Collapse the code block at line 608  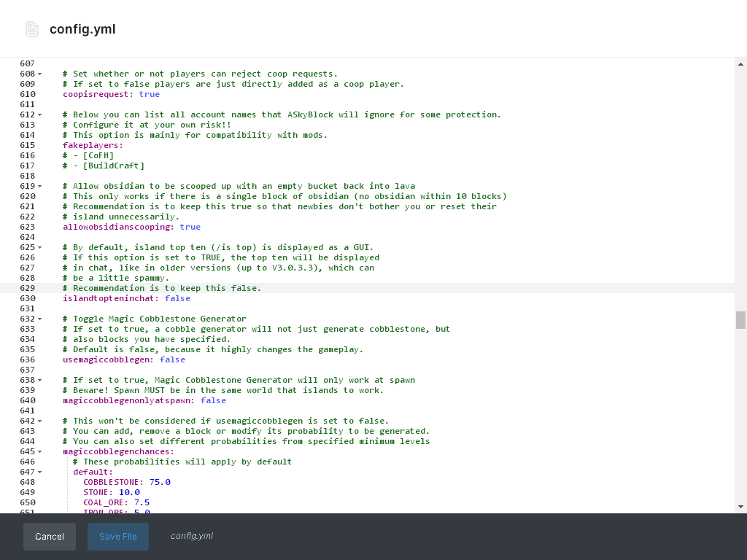[x=40, y=74]
